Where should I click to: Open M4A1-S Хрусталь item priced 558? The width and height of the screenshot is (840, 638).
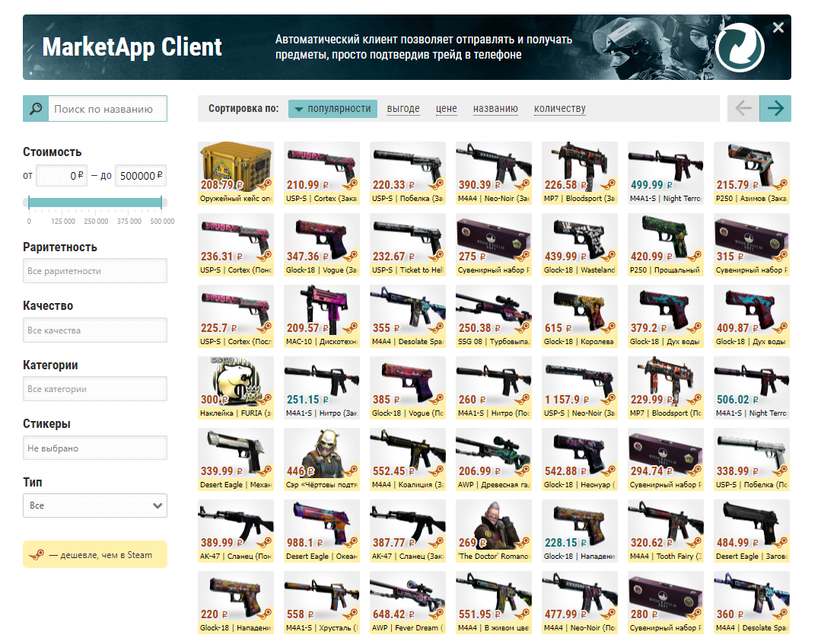click(x=321, y=603)
